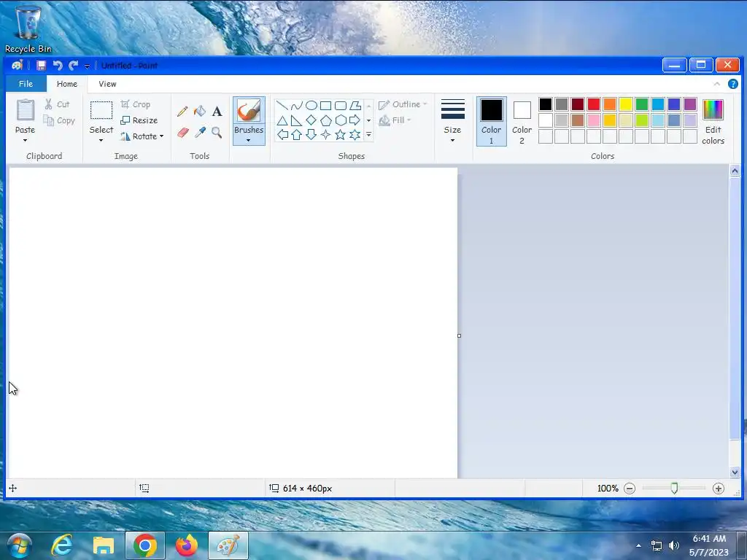Image resolution: width=747 pixels, height=560 pixels.
Task: Select the Fill with color bucket tool
Action: [x=200, y=112]
